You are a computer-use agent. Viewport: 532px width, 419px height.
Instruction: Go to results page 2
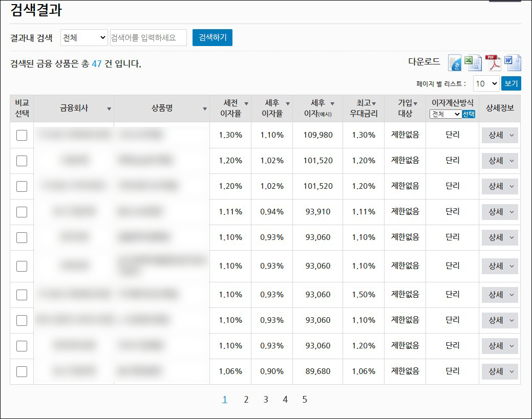[246, 400]
